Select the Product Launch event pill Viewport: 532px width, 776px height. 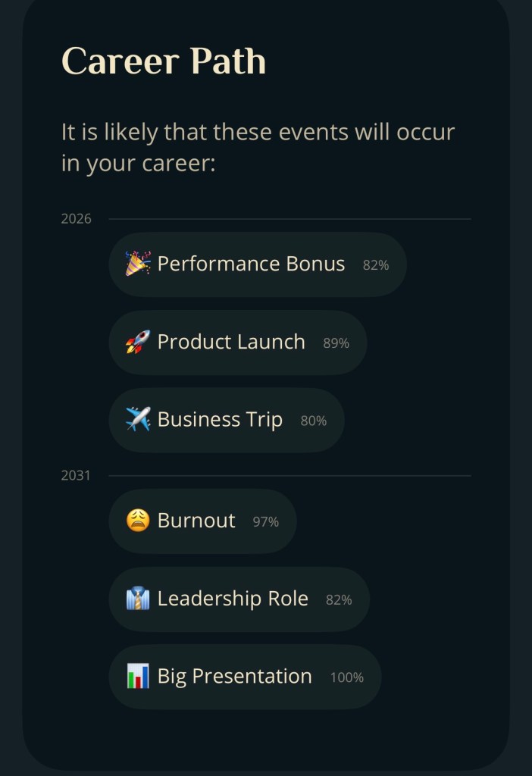pyautogui.click(x=231, y=342)
